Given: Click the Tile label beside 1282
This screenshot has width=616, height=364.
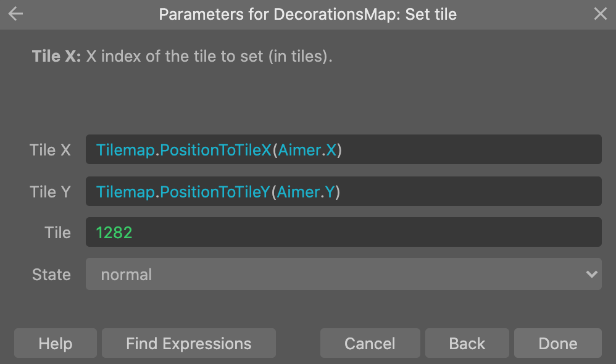Looking at the screenshot, I should (x=58, y=233).
